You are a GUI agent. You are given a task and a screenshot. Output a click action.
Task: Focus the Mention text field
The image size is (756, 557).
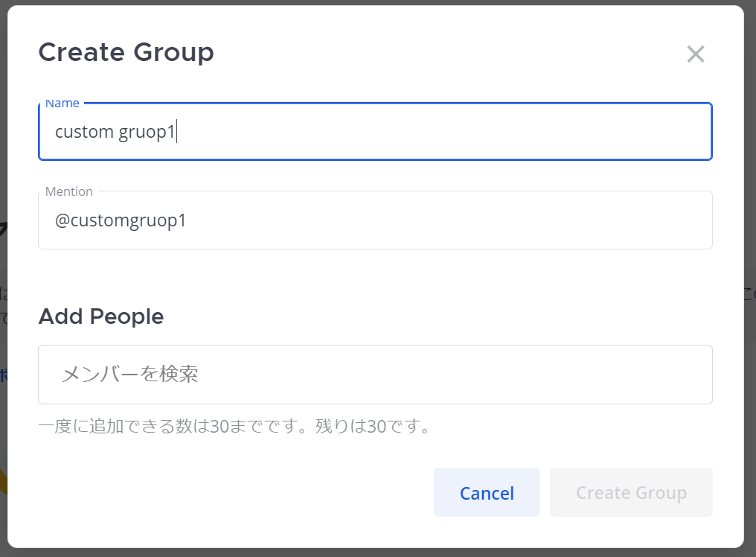[375, 220]
